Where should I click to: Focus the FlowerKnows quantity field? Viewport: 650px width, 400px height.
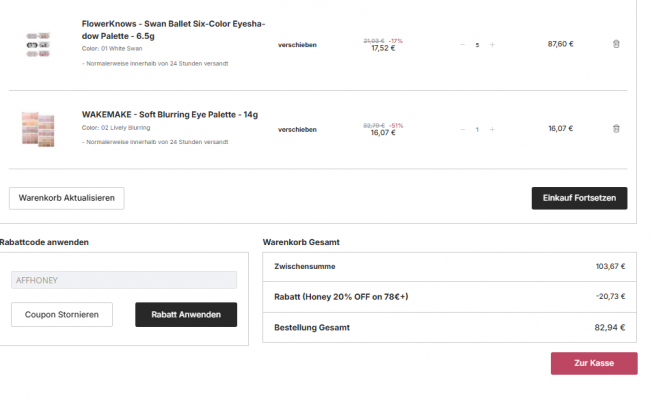click(477, 44)
